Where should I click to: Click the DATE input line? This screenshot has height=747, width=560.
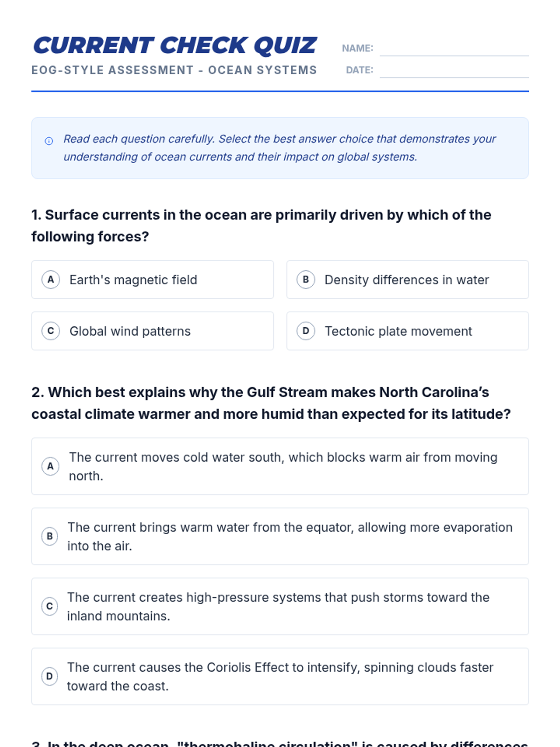tap(454, 71)
